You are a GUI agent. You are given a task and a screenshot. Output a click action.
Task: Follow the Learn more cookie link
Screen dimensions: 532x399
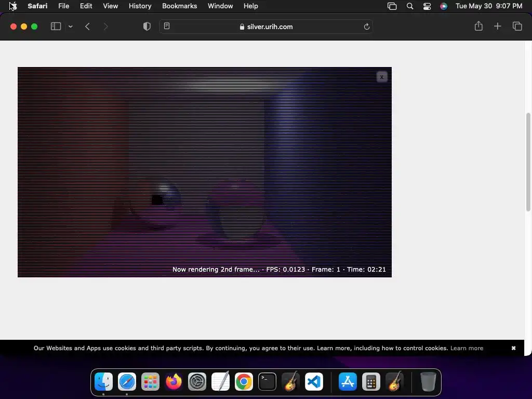pyautogui.click(x=467, y=348)
